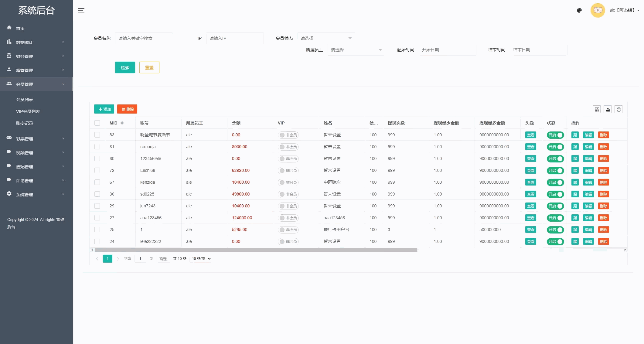Click the 会员名称 keyword input field
This screenshot has width=644, height=344.
coord(144,38)
